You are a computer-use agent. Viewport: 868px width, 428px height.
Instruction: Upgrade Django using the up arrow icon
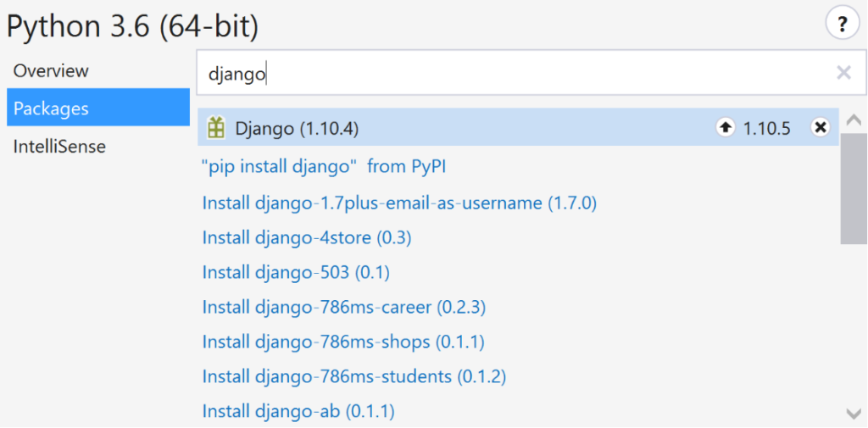[x=725, y=128]
